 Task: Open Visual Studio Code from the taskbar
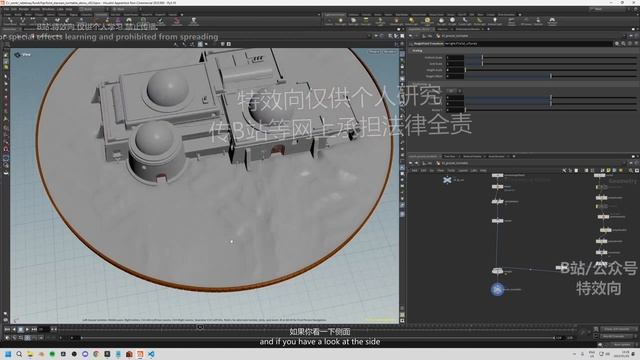click(151, 354)
